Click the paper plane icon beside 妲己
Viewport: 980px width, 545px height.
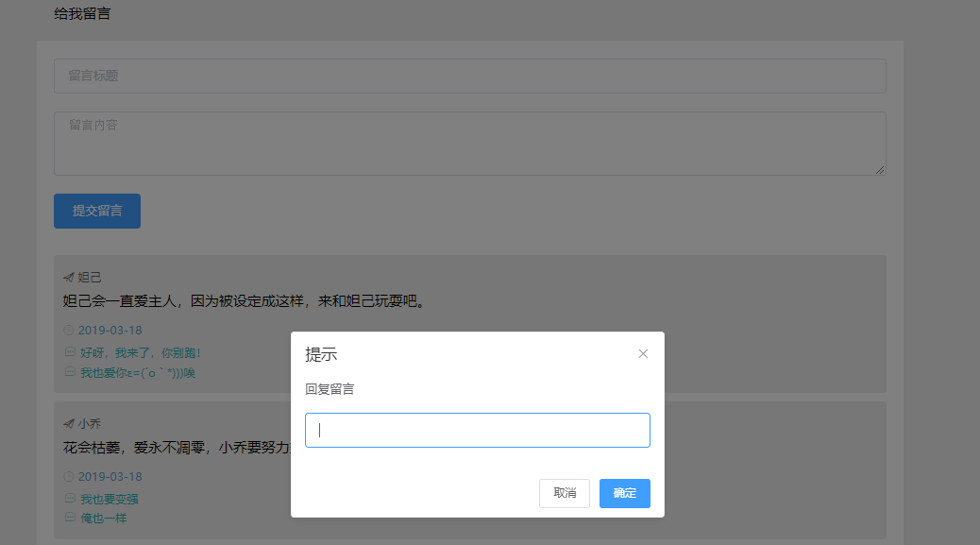pos(69,278)
